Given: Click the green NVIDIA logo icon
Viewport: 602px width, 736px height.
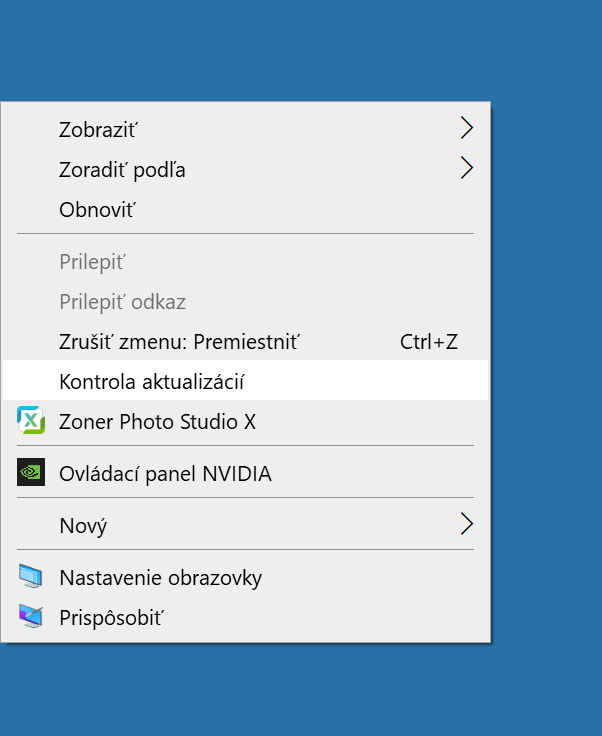Looking at the screenshot, I should (x=32, y=473).
